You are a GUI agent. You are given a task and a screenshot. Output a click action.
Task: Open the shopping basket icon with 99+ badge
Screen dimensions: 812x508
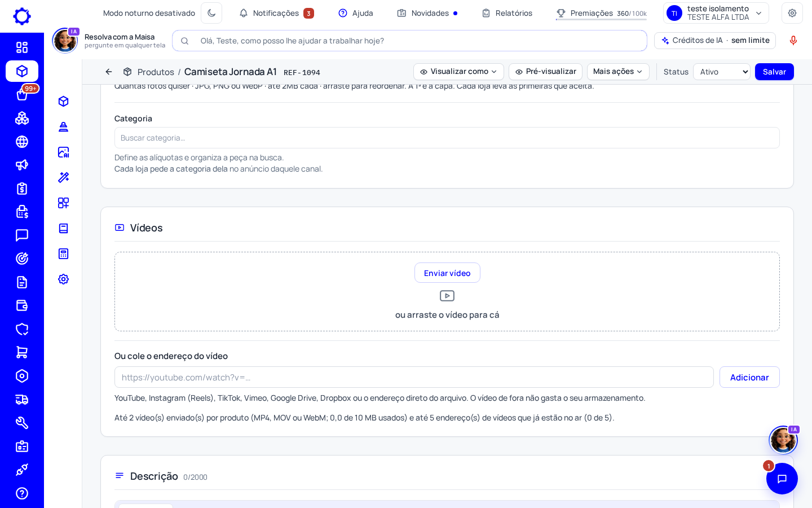[22, 94]
